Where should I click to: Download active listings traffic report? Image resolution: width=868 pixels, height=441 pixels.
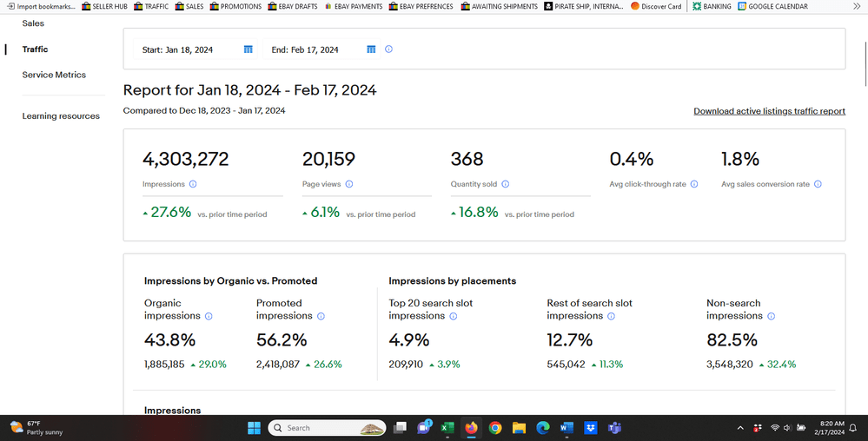point(770,111)
